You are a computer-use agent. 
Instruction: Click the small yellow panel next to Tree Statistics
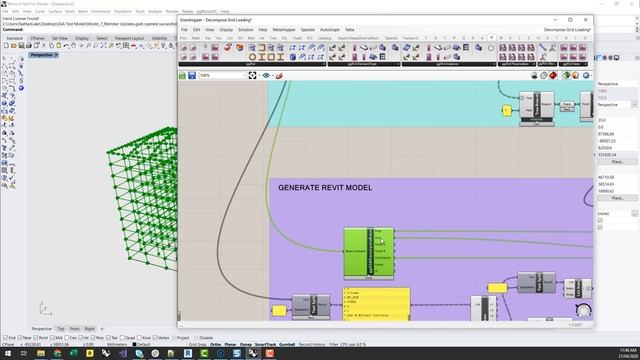(x=507, y=111)
